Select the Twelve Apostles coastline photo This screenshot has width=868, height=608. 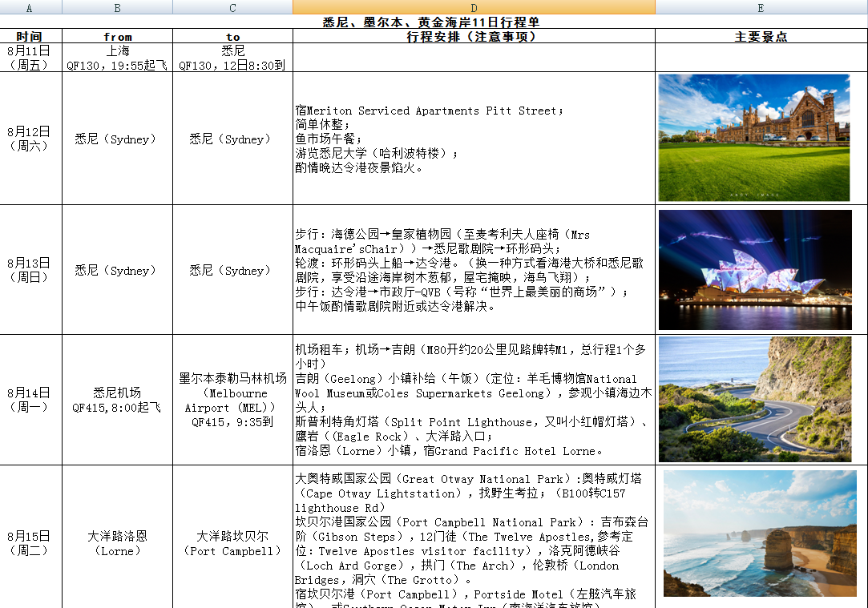pyautogui.click(x=759, y=533)
